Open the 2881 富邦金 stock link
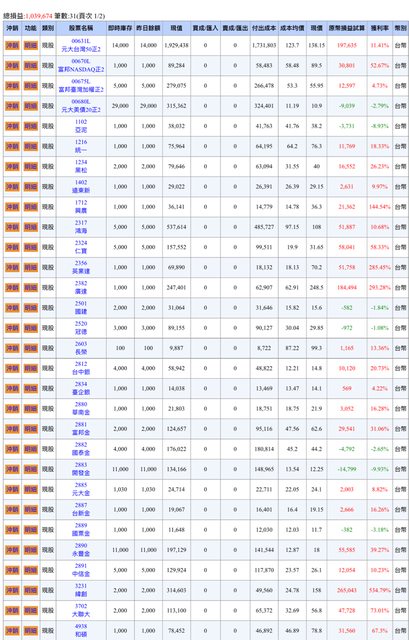The image size is (409, 640). [x=81, y=429]
